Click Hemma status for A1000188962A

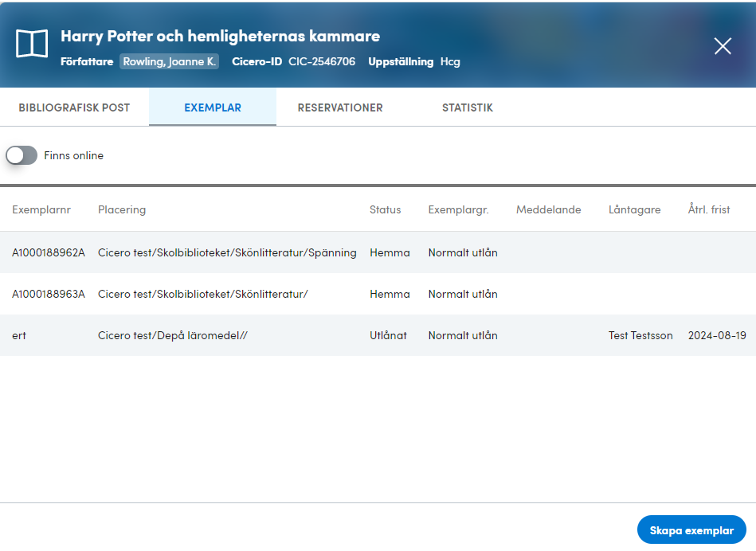point(390,252)
